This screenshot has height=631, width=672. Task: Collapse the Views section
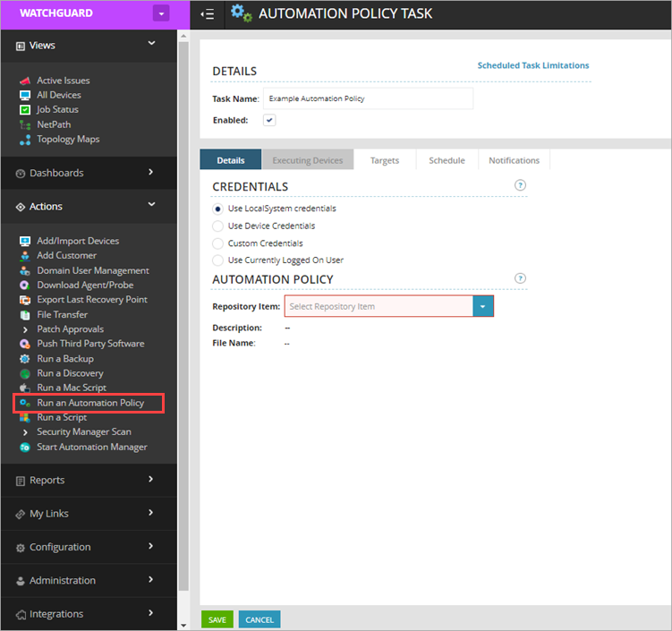click(x=151, y=43)
